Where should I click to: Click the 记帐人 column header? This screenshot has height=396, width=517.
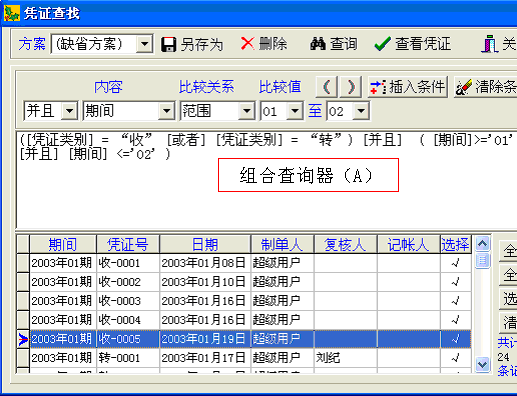(408, 244)
